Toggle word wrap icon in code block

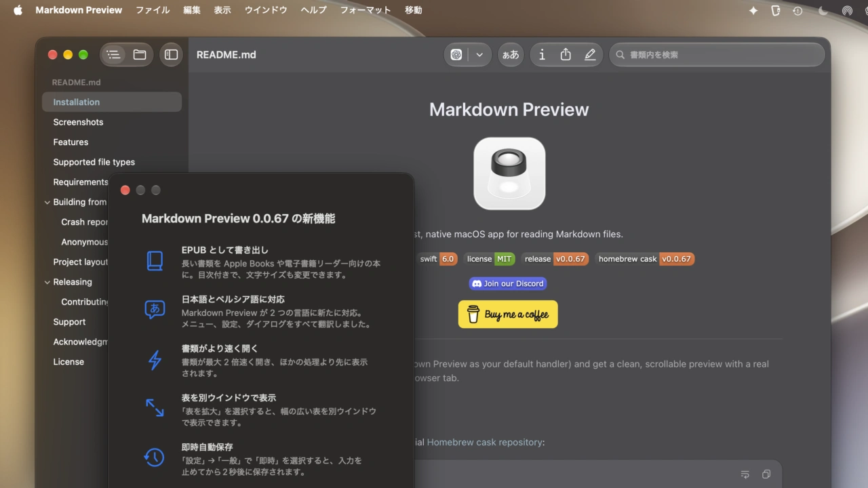click(745, 474)
